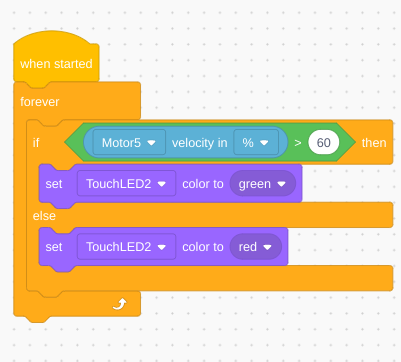
Task: Open the green color dropdown
Action: [x=263, y=184]
